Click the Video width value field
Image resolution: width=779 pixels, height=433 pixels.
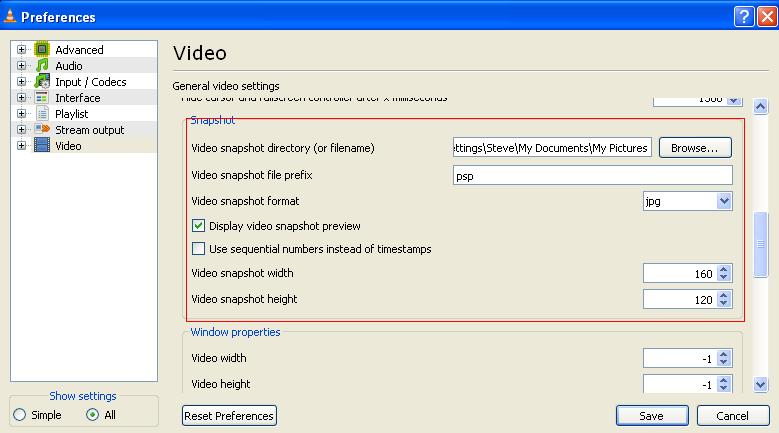(x=680, y=358)
